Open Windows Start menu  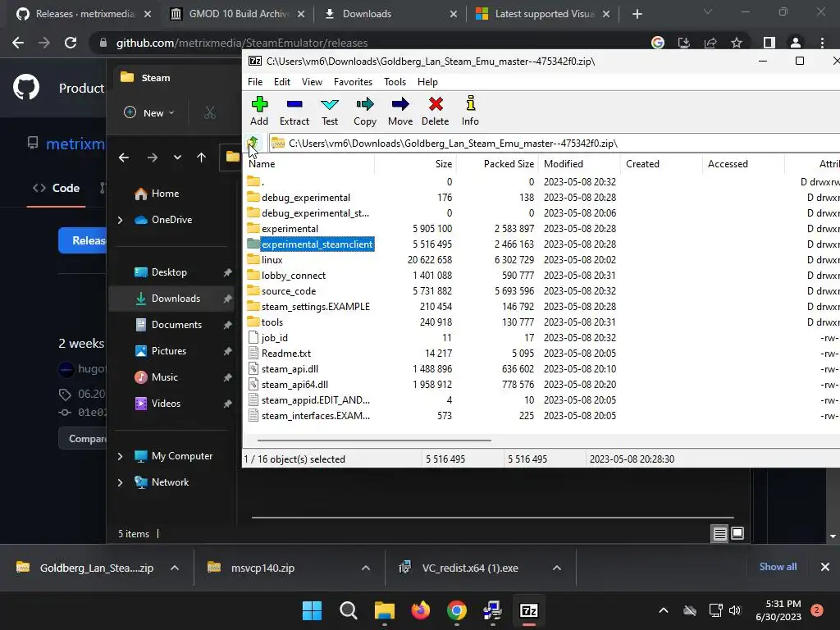coord(313,610)
